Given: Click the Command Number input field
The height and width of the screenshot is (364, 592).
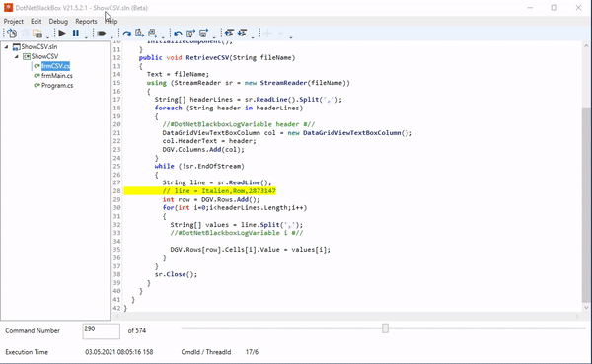Looking at the screenshot, I should pyautogui.click(x=102, y=331).
